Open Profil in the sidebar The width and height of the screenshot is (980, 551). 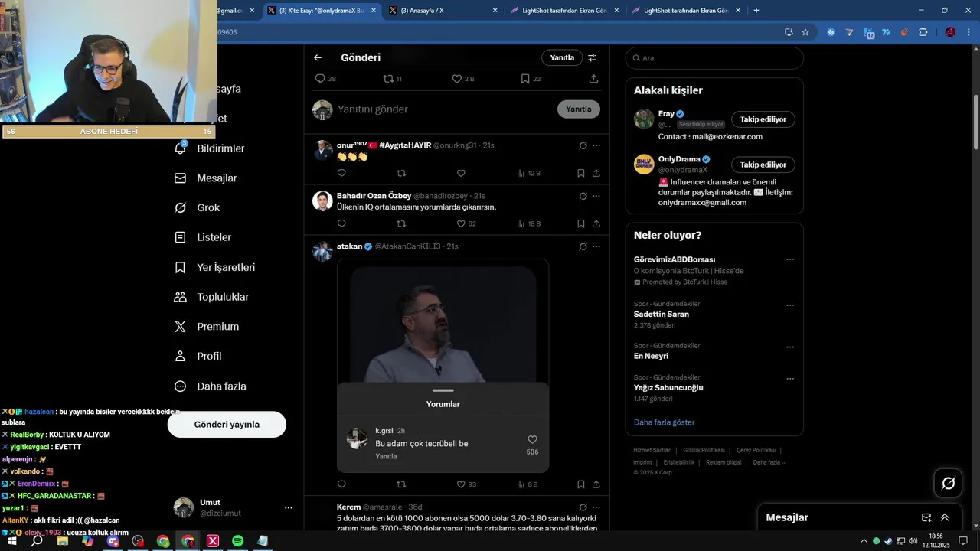point(198,356)
